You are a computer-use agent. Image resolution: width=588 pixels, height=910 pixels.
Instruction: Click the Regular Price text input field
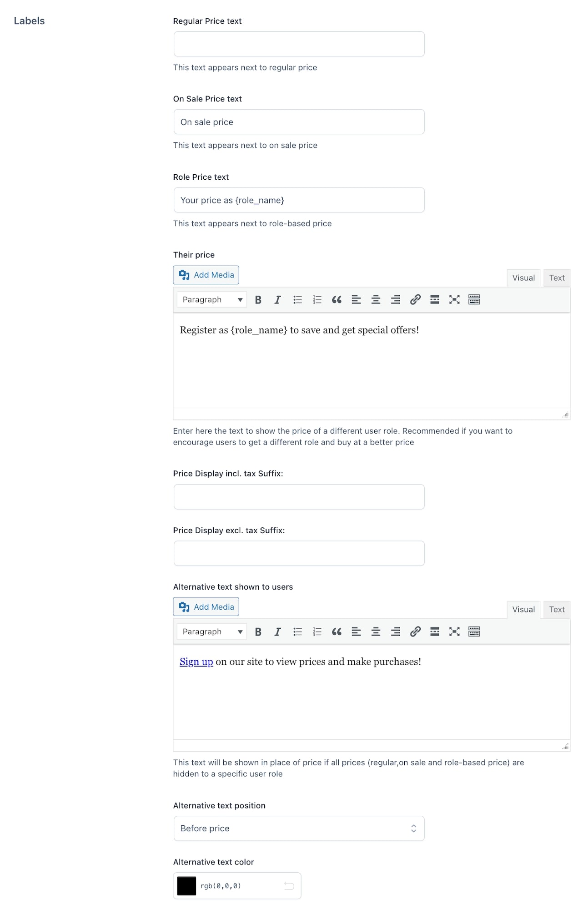[x=299, y=44]
